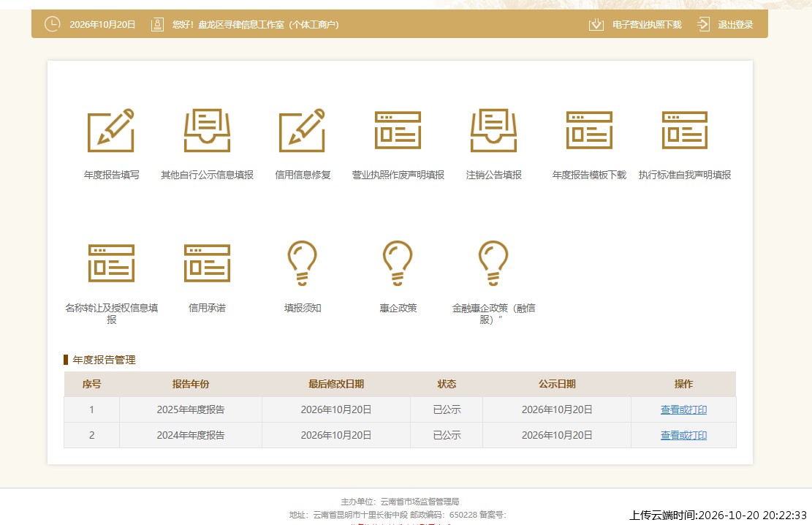Click the 信用承诺 form icon
This screenshot has height=525, width=812.
tap(207, 263)
